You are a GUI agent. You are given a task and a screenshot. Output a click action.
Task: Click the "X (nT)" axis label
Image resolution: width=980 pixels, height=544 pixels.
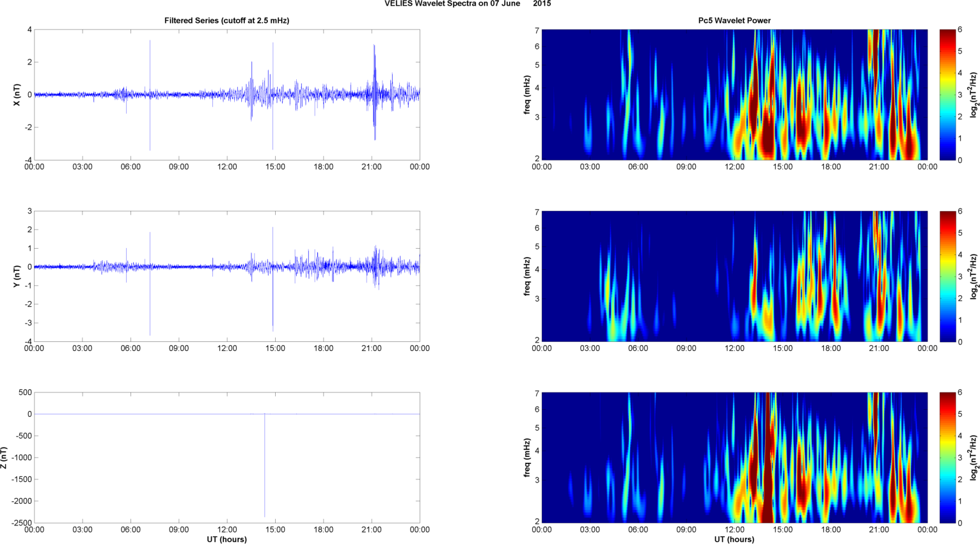pyautogui.click(x=17, y=95)
